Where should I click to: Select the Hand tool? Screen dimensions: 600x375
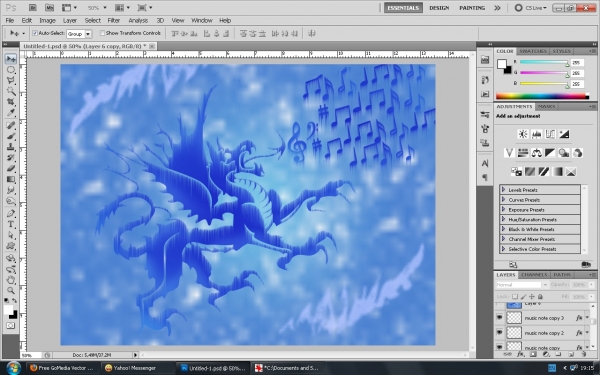(x=11, y=280)
